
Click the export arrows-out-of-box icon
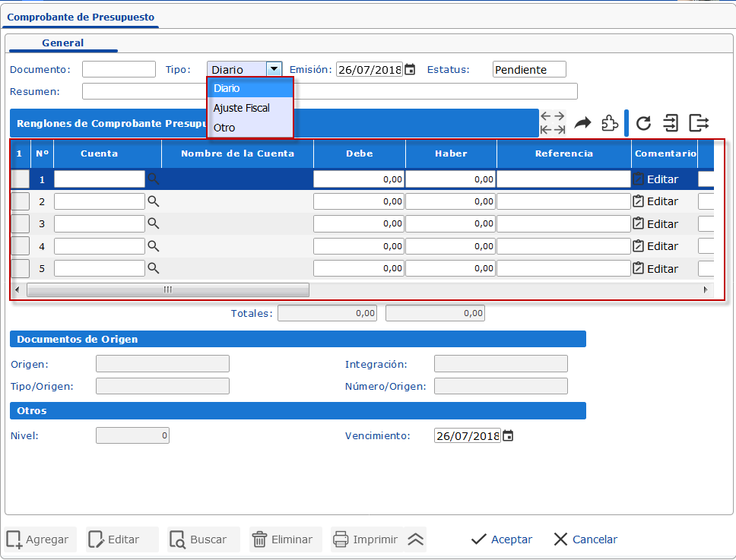pyautogui.click(x=698, y=123)
